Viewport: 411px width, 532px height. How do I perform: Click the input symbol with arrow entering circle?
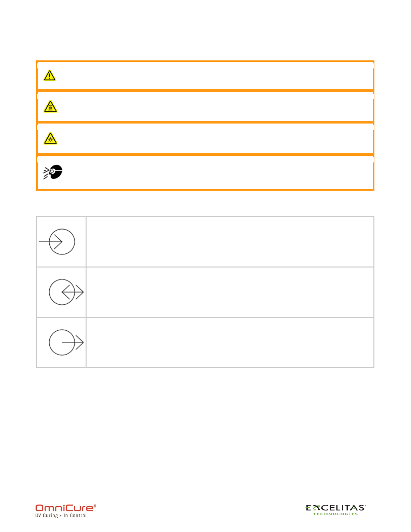coord(57,242)
